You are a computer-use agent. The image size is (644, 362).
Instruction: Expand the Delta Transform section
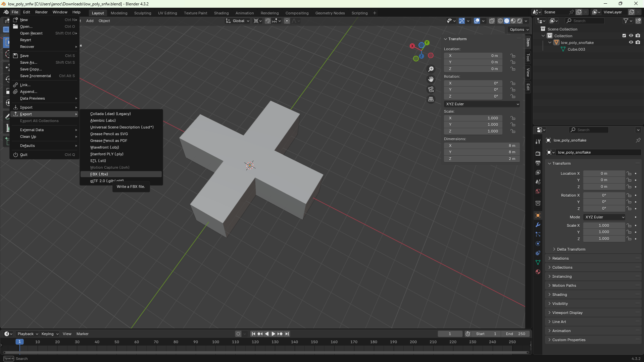tap(571, 249)
